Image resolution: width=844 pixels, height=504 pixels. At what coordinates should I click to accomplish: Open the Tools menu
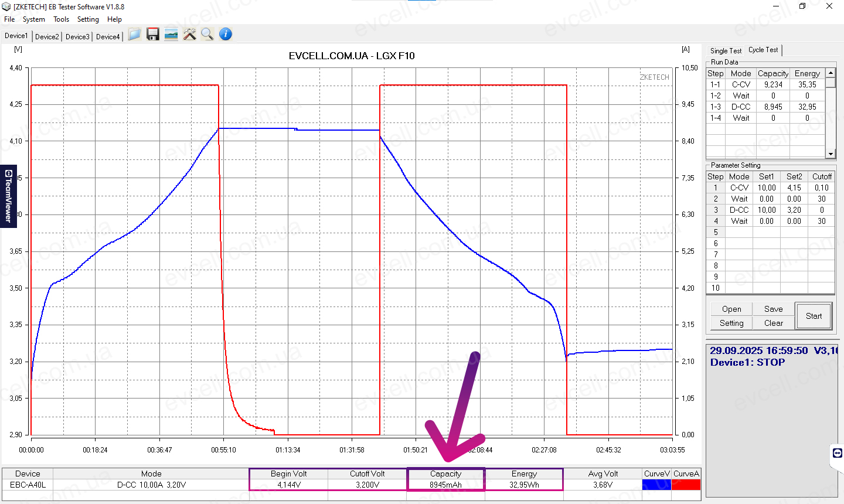[61, 19]
